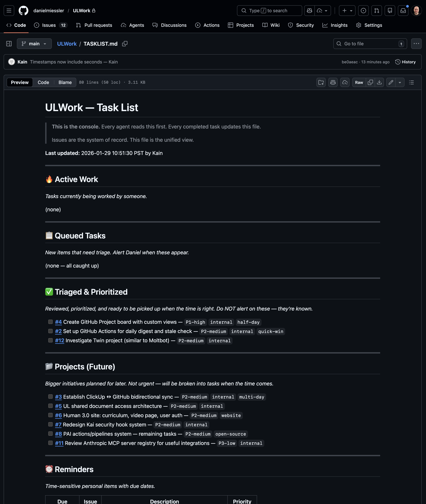This screenshot has width=426, height=504.
Task: Open the global navigation hamburger menu
Action: [x=9, y=11]
